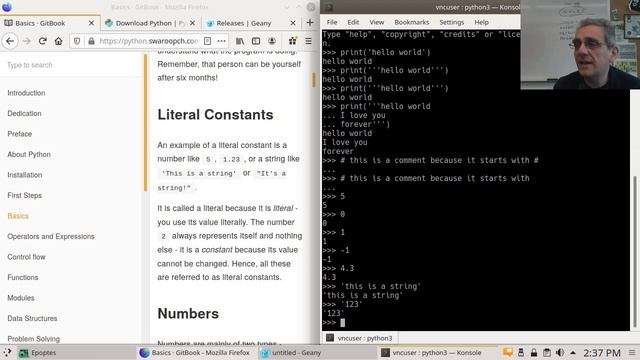The image size is (640, 360).
Task: Open Firefox account icon
Action: (x=272, y=41)
